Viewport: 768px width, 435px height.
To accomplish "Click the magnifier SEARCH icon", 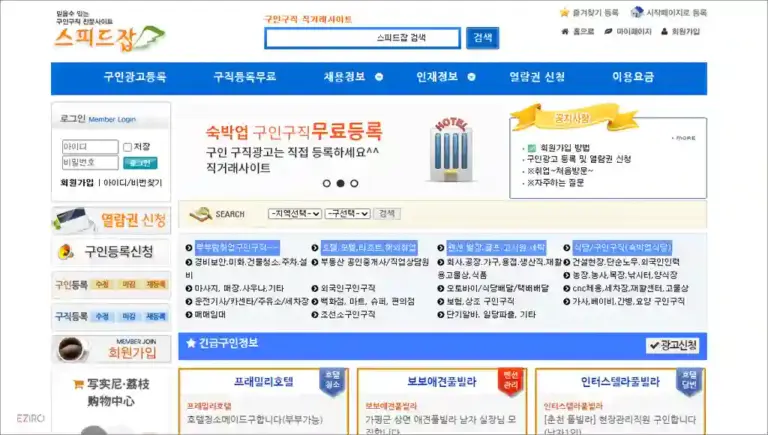I will tap(200, 214).
